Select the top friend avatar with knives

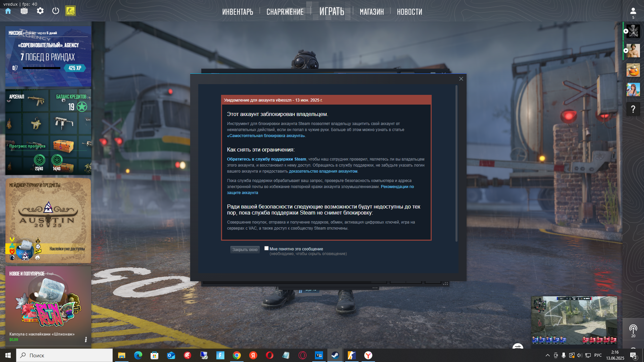point(633,31)
